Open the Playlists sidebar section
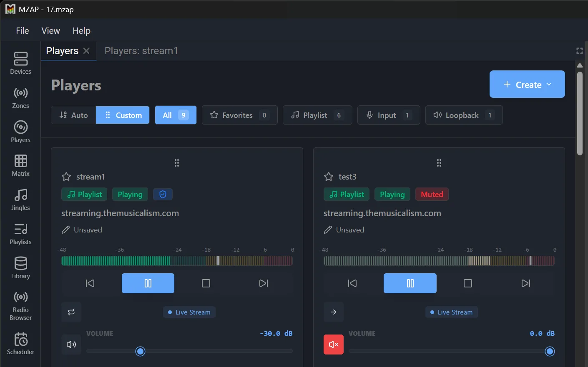 tap(20, 234)
